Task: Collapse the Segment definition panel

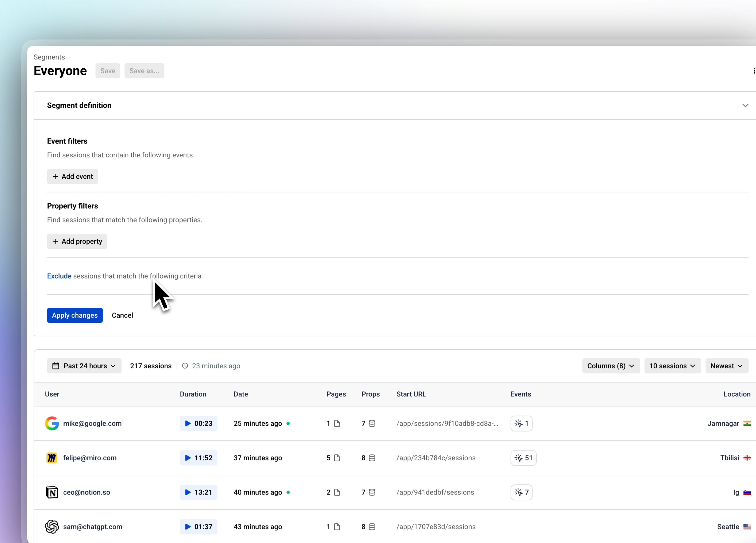Action: coord(745,105)
